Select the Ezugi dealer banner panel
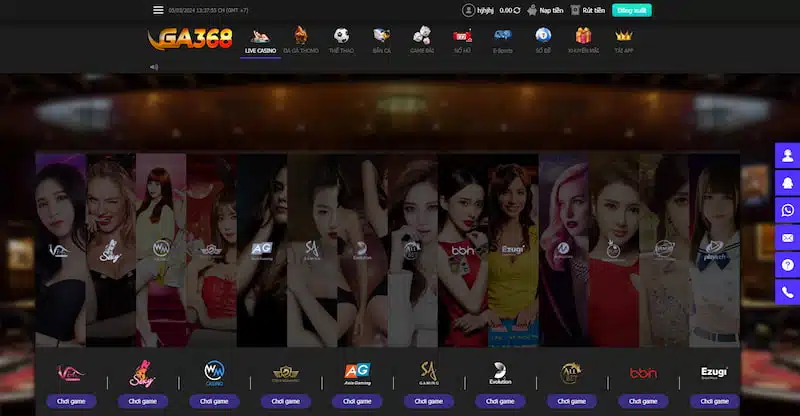800x416 pixels. click(513, 250)
